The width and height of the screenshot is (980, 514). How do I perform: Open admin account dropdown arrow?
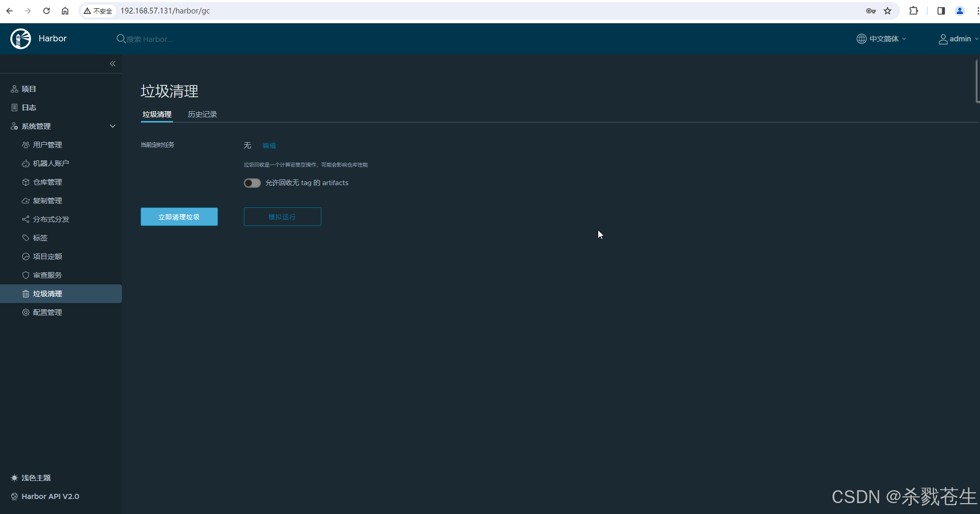tap(976, 39)
